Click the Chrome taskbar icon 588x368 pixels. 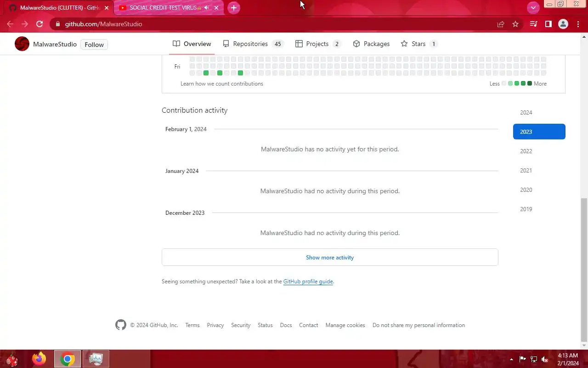pyautogui.click(x=68, y=359)
